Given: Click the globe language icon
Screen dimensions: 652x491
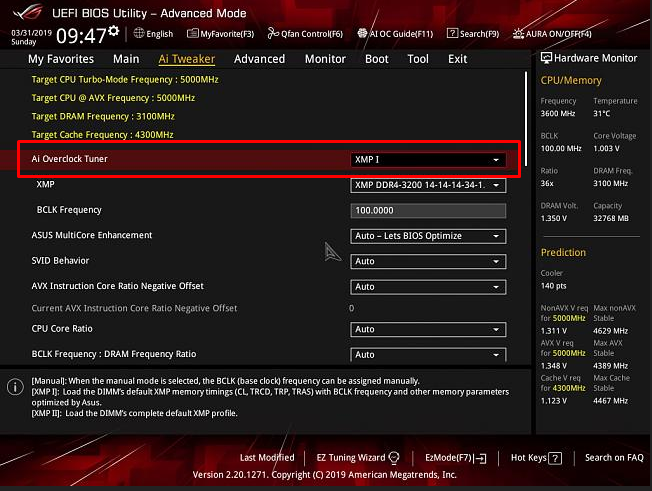Looking at the screenshot, I should [139, 33].
